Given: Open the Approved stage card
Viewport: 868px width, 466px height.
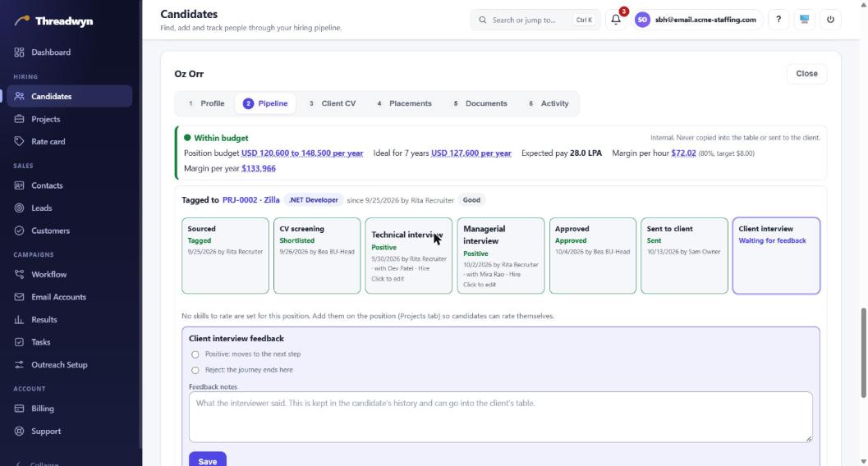Looking at the screenshot, I should [x=592, y=255].
